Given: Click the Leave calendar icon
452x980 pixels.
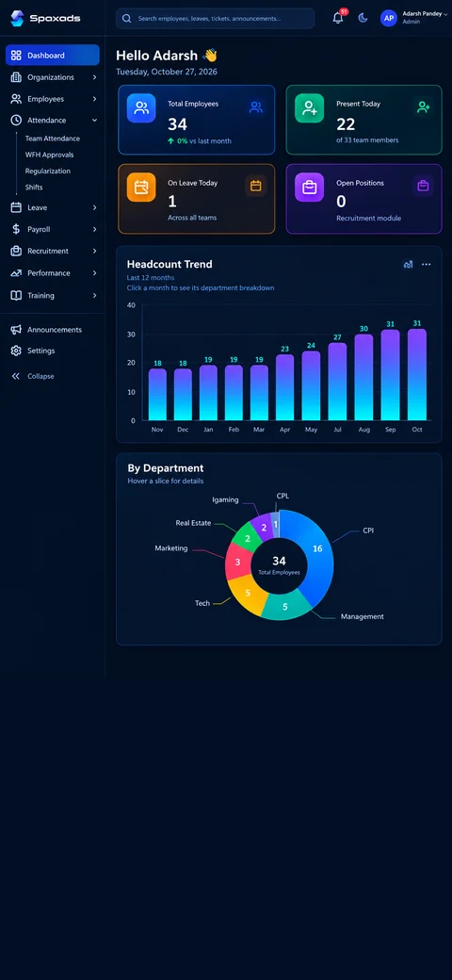Looking at the screenshot, I should click(x=16, y=207).
